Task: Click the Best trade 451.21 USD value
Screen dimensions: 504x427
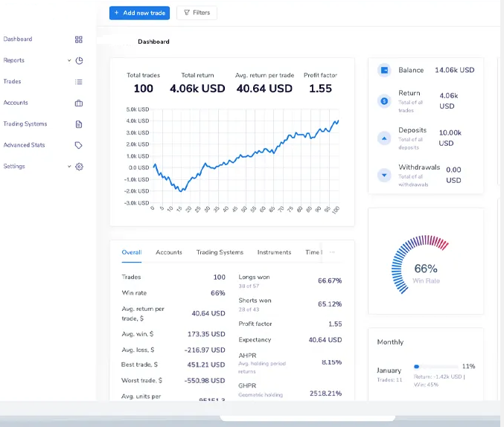Action: (x=206, y=365)
